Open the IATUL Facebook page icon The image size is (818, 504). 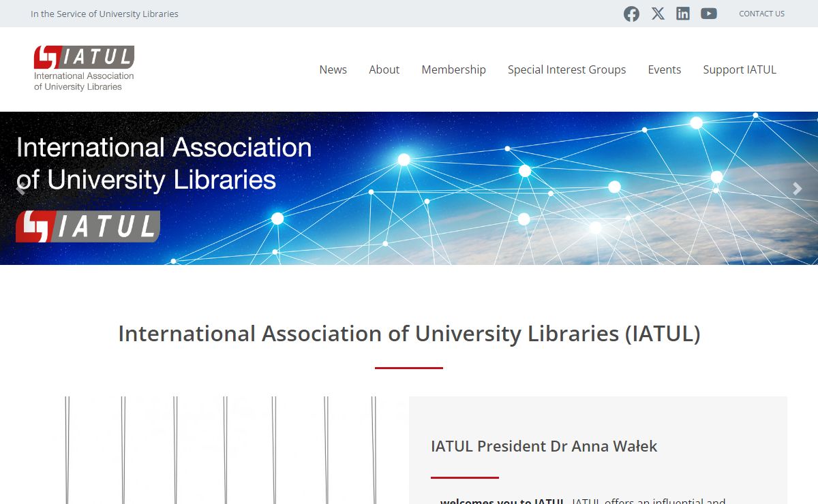tap(631, 14)
